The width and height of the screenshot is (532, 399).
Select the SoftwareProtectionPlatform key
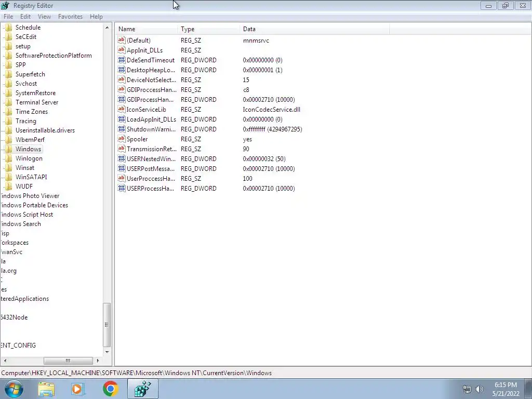tap(54, 55)
